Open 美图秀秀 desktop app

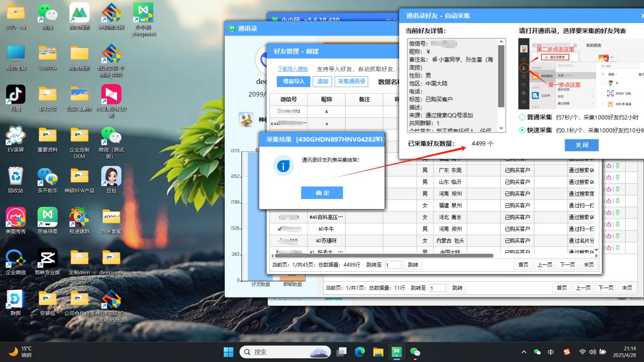(x=15, y=221)
